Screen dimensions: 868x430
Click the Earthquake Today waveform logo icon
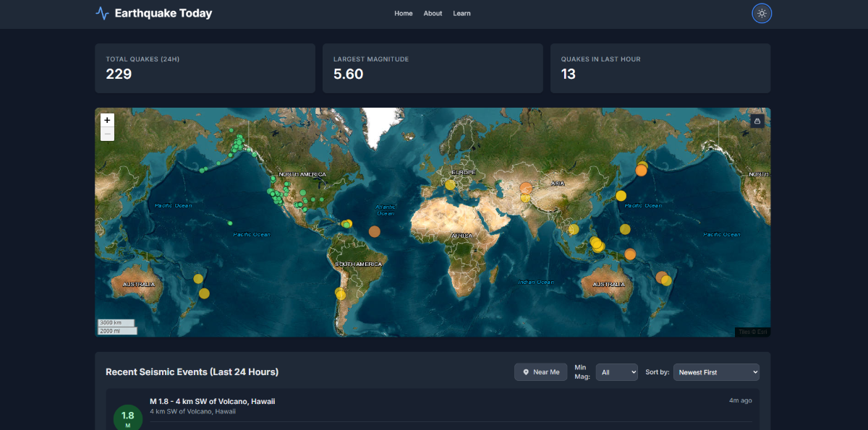coord(101,12)
